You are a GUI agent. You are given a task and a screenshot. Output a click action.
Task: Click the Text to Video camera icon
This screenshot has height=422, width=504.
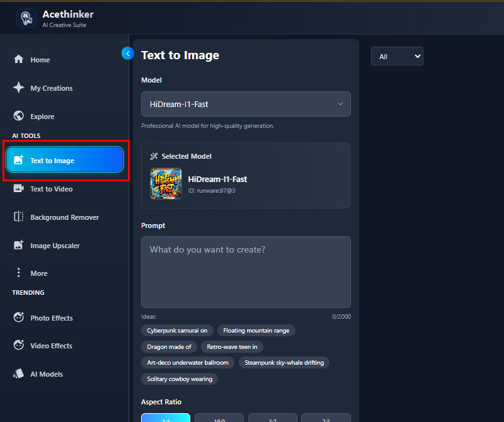click(x=19, y=188)
